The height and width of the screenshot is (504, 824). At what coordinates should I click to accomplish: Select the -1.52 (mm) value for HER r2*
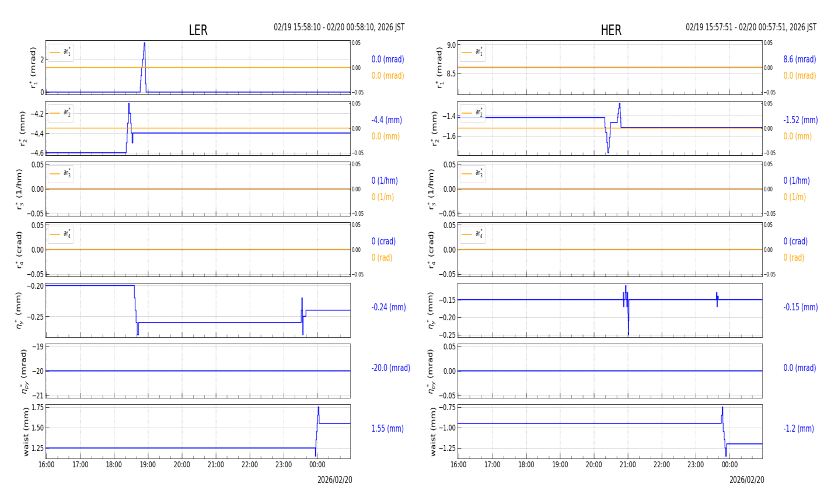click(x=801, y=120)
